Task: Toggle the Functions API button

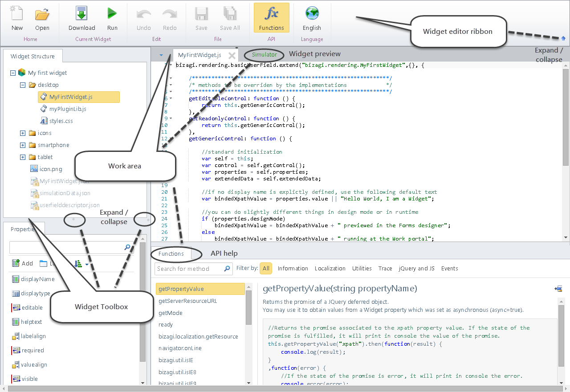Action: click(x=272, y=18)
